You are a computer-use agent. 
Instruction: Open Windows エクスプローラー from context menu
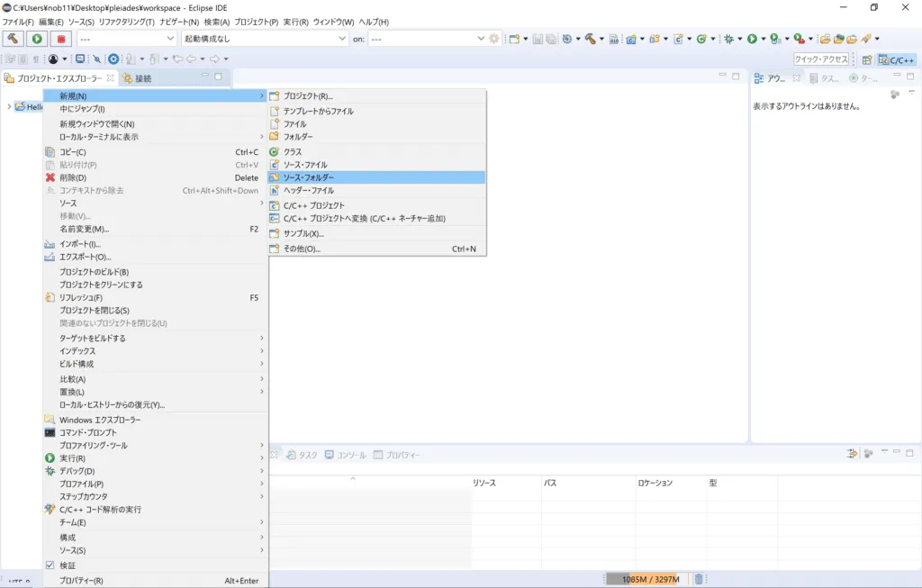click(x=155, y=420)
